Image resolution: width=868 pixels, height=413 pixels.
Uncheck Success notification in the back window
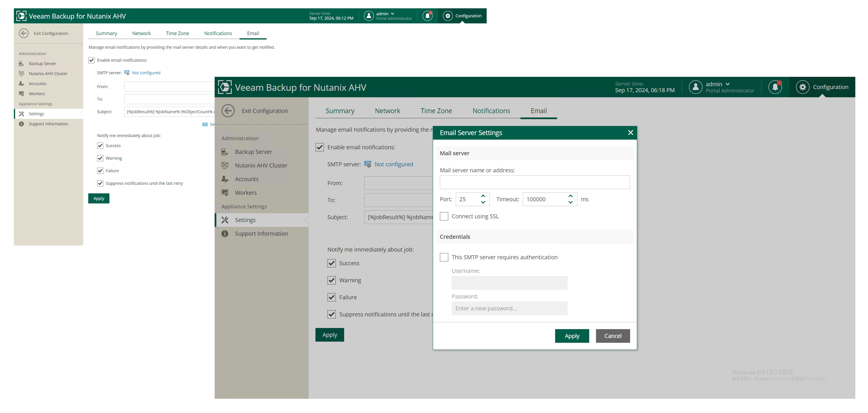point(100,146)
